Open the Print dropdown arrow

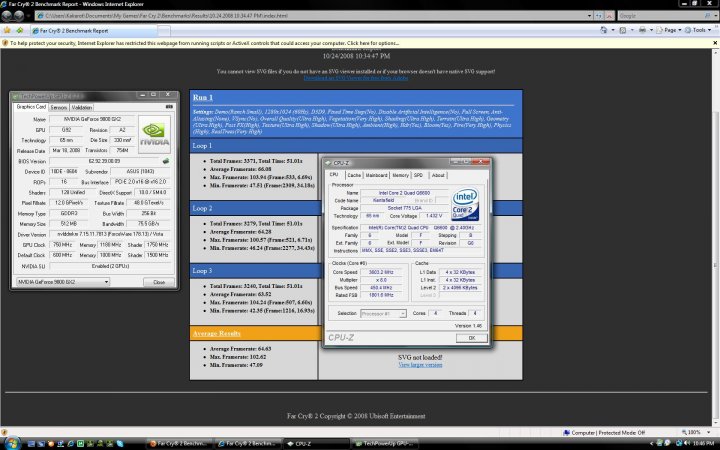651,30
